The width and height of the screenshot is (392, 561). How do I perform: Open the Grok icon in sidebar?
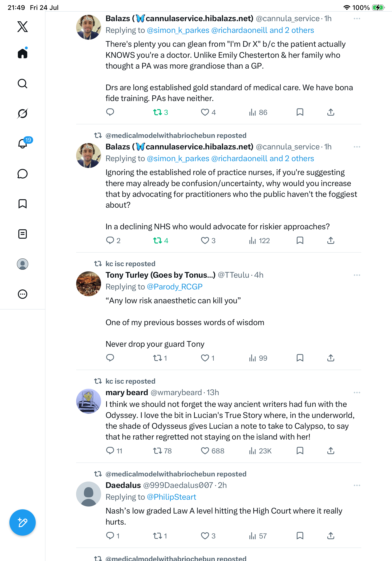(23, 113)
